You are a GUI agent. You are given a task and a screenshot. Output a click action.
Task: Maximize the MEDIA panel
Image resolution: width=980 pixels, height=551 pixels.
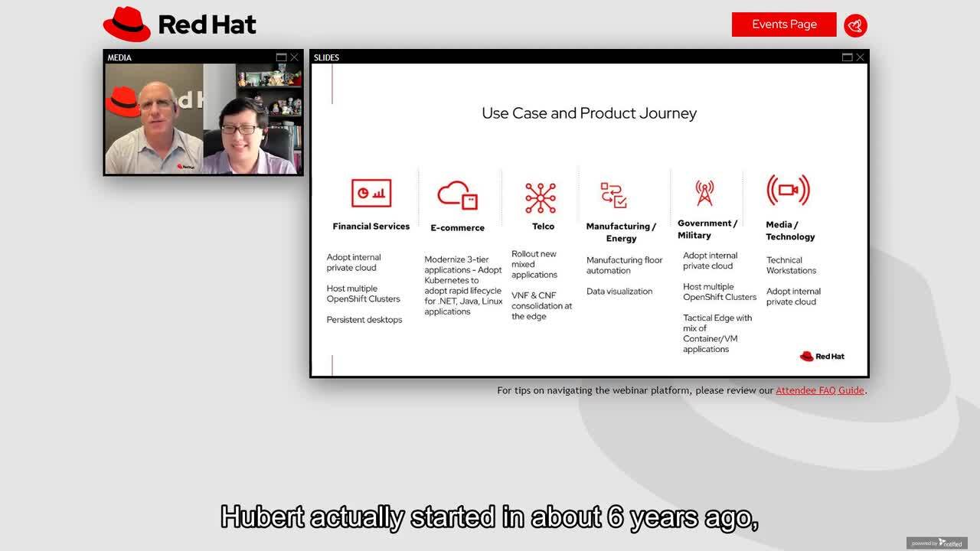(281, 57)
